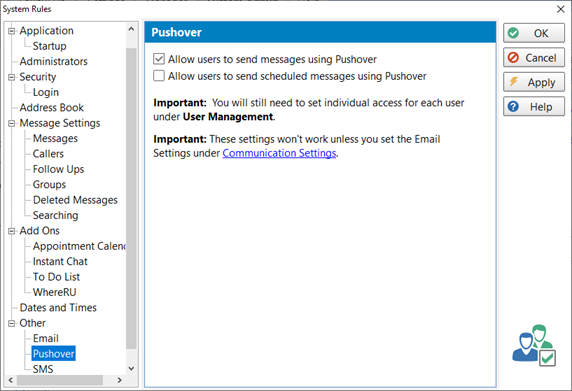Select Address Book in the tree
The width and height of the screenshot is (572, 391).
[x=51, y=108]
